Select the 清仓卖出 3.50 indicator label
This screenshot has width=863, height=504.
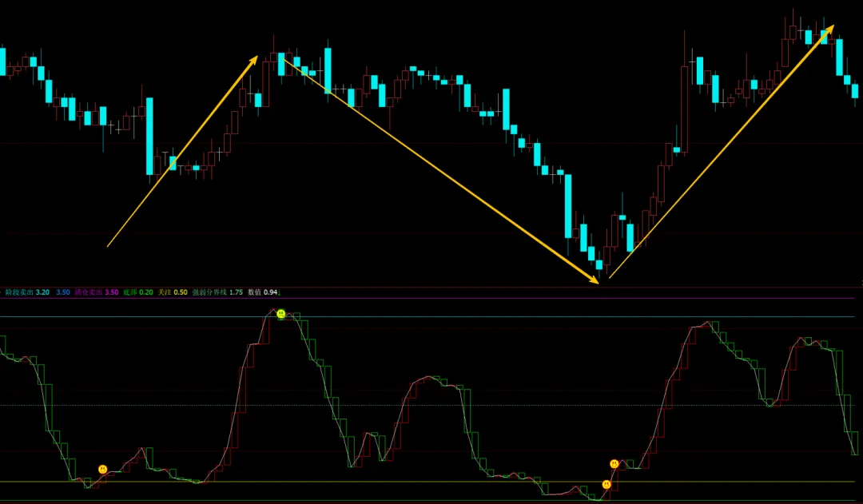click(97, 292)
